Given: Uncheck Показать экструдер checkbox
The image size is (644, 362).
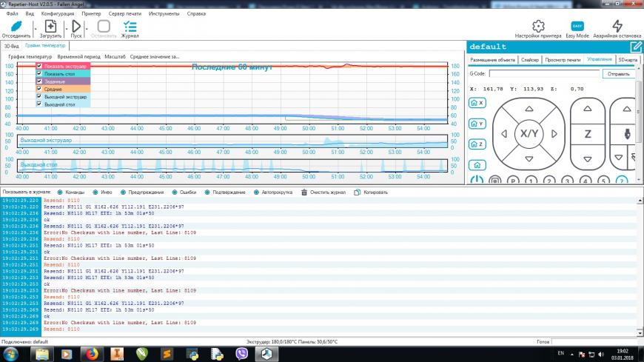Looking at the screenshot, I should point(39,66).
